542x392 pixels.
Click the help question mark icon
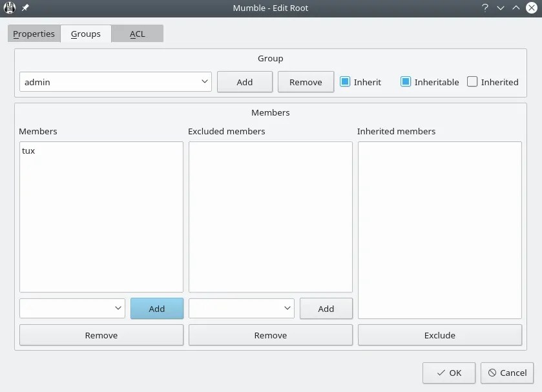click(x=485, y=8)
